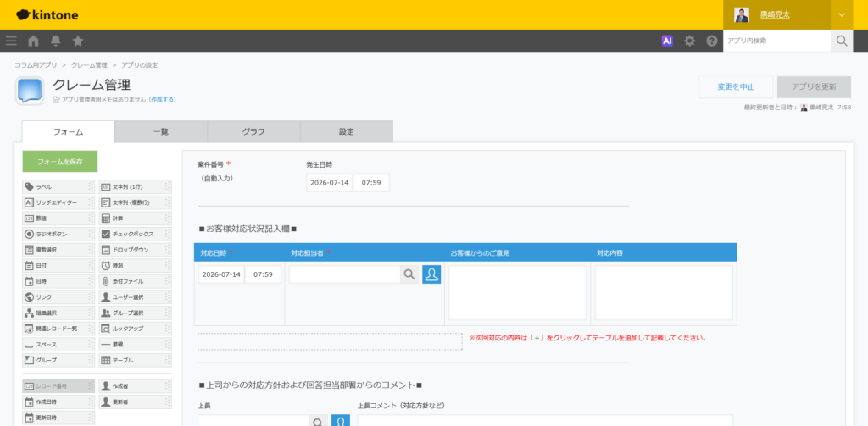Select the ルックアップ field element
The height and width of the screenshot is (426, 868).
click(x=135, y=329)
